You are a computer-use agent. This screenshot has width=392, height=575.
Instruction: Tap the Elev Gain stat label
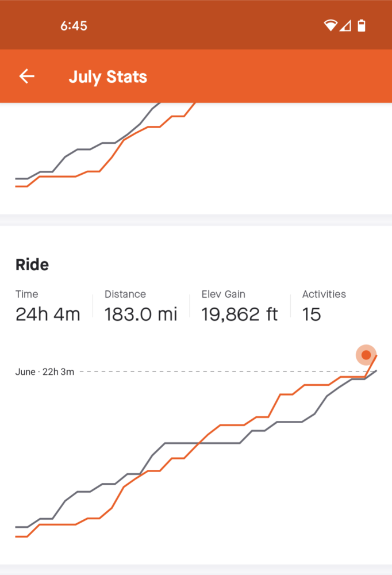[x=224, y=294]
